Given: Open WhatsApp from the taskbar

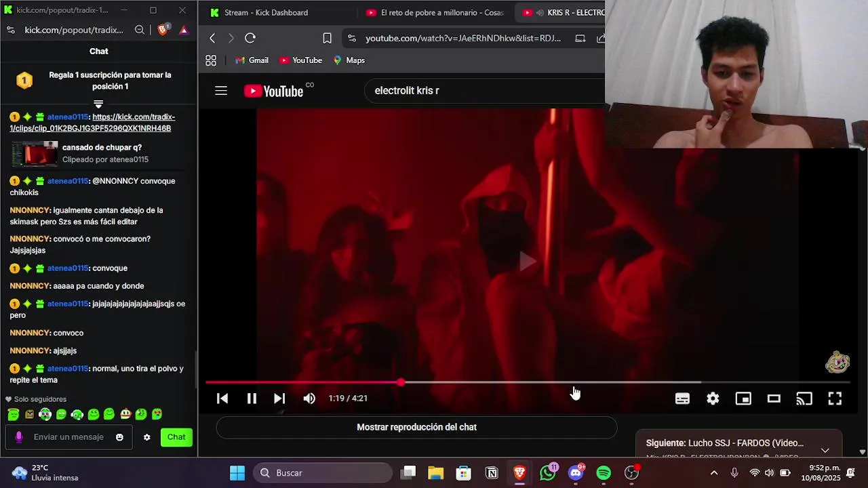Looking at the screenshot, I should (548, 472).
